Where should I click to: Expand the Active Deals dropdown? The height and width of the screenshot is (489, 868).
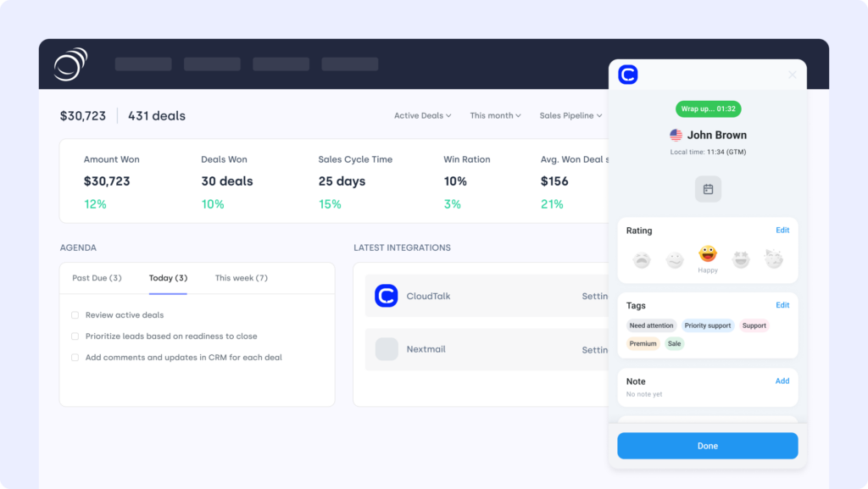(x=422, y=115)
